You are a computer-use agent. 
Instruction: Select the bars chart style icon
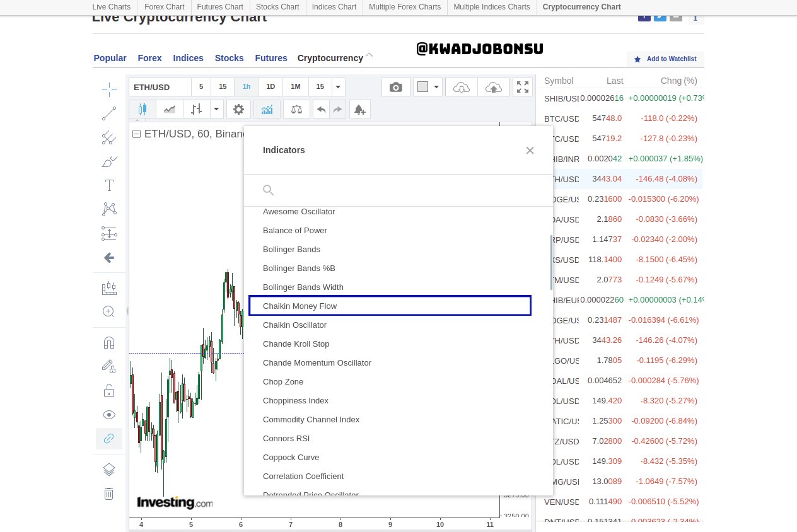(x=197, y=109)
